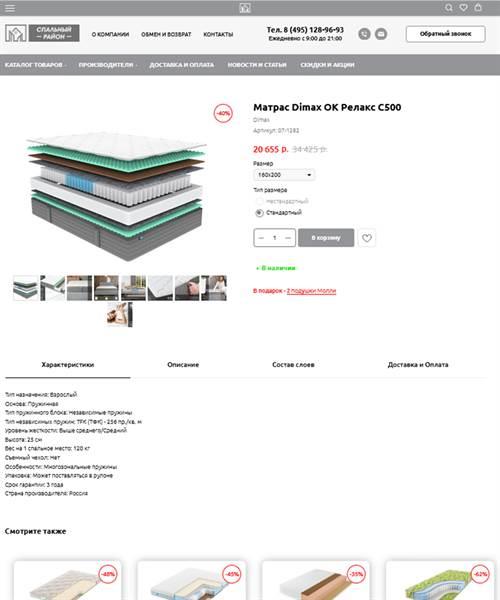Open the hamburger menu icon
The height and width of the screenshot is (600, 500).
tap(10, 8)
